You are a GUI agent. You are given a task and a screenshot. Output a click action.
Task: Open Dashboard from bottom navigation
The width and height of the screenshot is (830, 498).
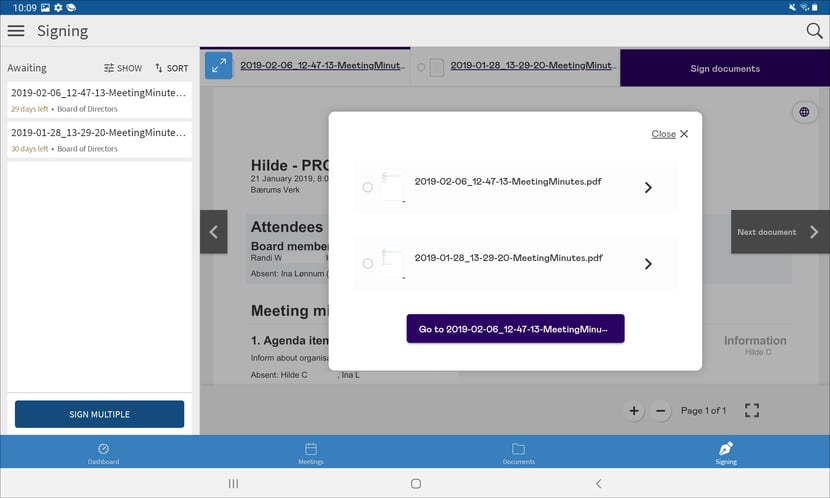103,453
